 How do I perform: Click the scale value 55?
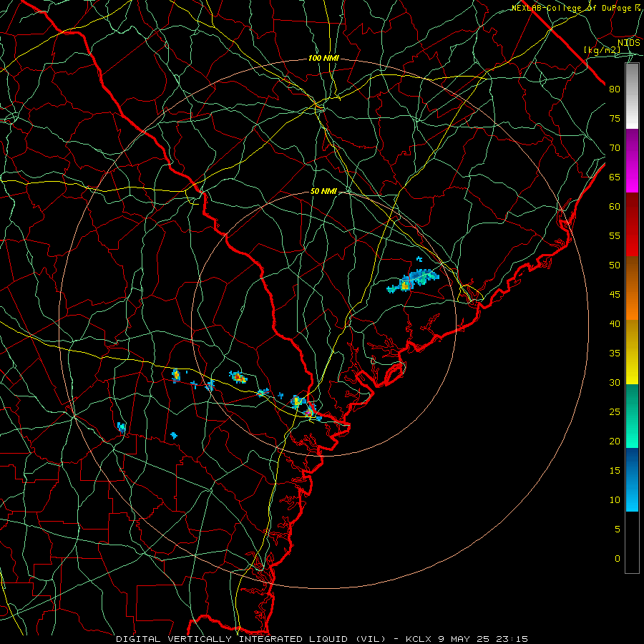[615, 235]
